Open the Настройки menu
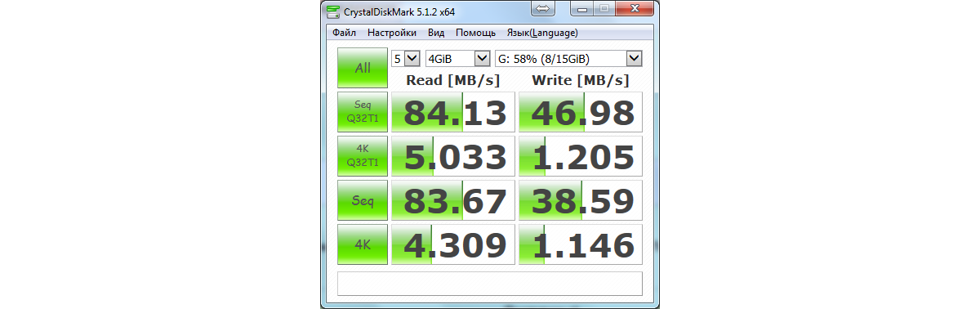Image resolution: width=980 pixels, height=309 pixels. (392, 33)
